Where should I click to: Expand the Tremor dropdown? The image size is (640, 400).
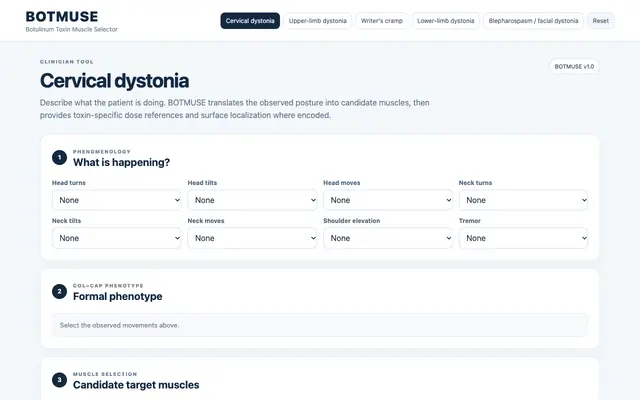coord(523,238)
